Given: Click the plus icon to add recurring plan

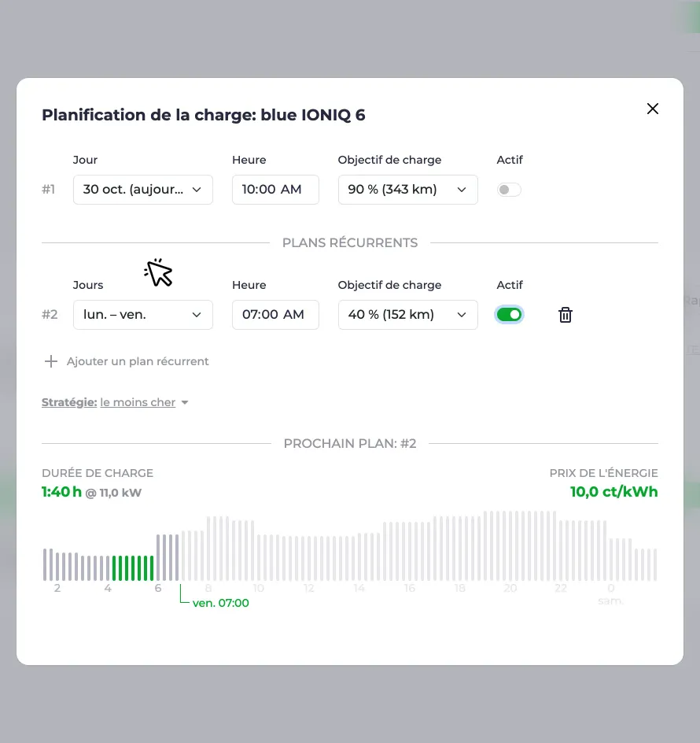Looking at the screenshot, I should click(50, 361).
